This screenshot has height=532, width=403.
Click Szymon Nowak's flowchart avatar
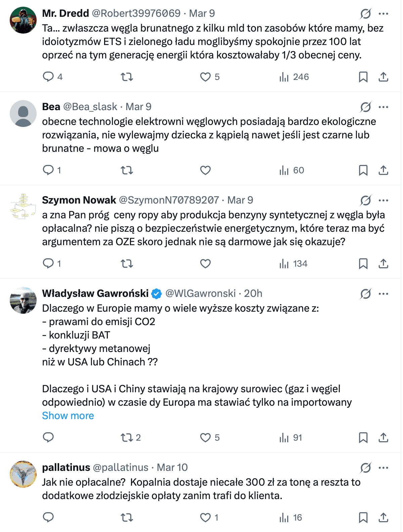(x=23, y=207)
